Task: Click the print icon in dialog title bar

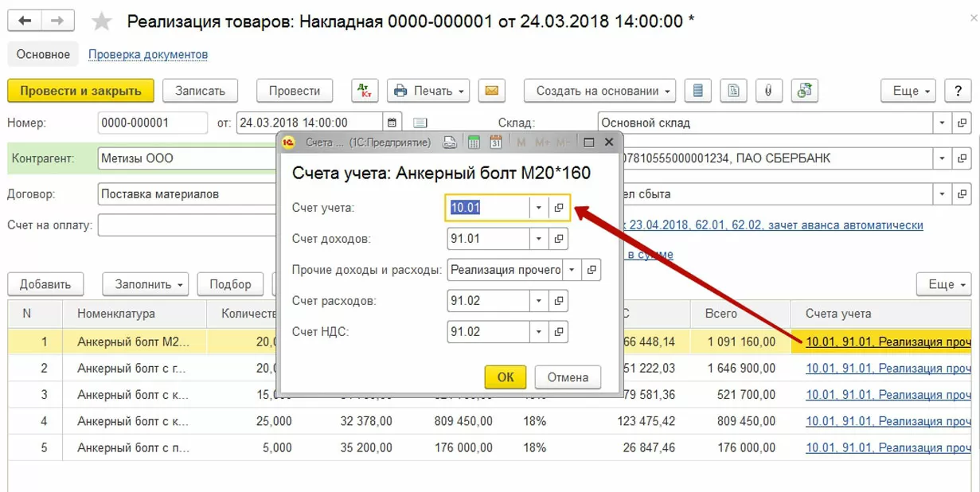Action: tap(450, 143)
